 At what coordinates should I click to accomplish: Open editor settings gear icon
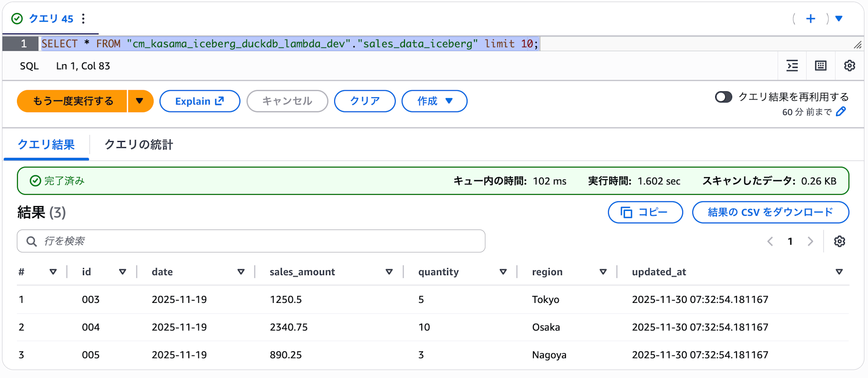(x=849, y=66)
